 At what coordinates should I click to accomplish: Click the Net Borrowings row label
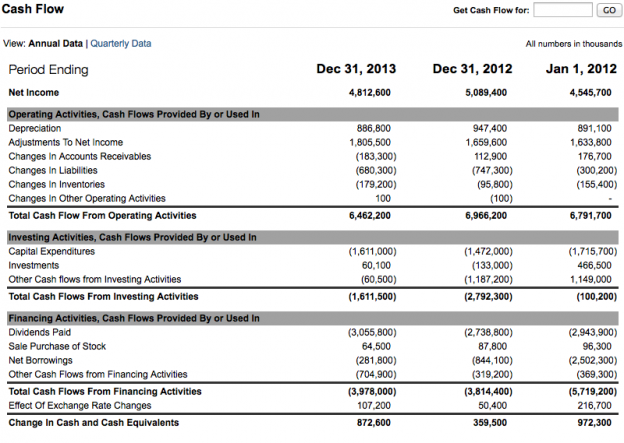click(x=41, y=360)
